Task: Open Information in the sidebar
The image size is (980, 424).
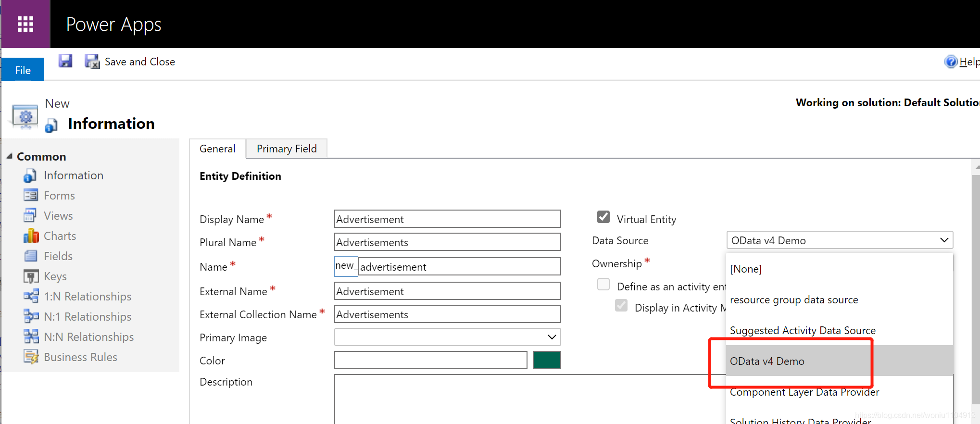Action: point(74,175)
